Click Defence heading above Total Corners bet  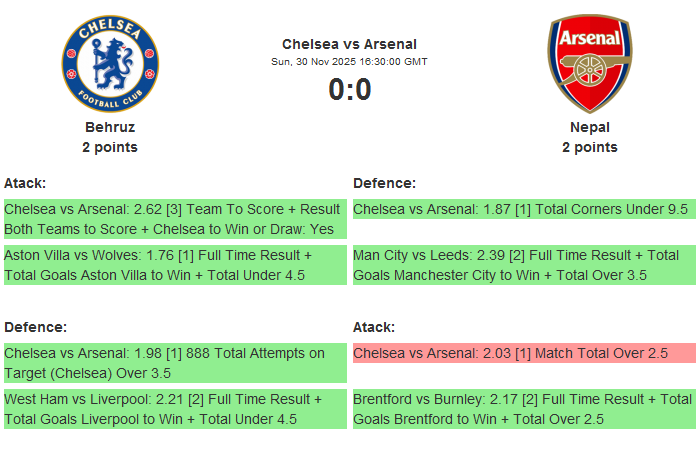[384, 183]
